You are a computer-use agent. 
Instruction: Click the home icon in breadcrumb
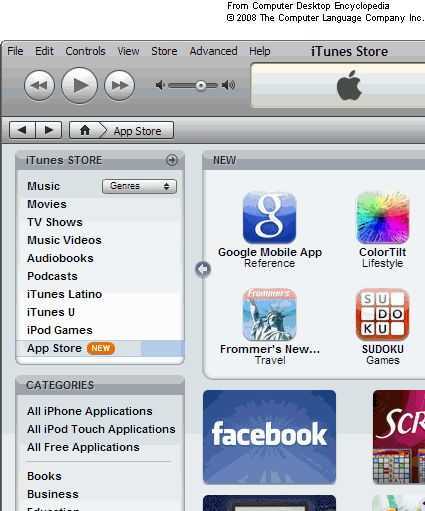(85, 130)
